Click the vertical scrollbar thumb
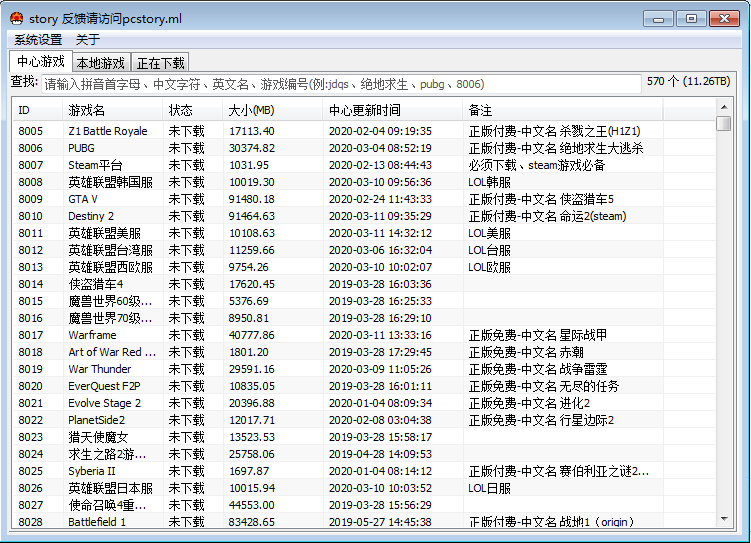 coord(724,123)
